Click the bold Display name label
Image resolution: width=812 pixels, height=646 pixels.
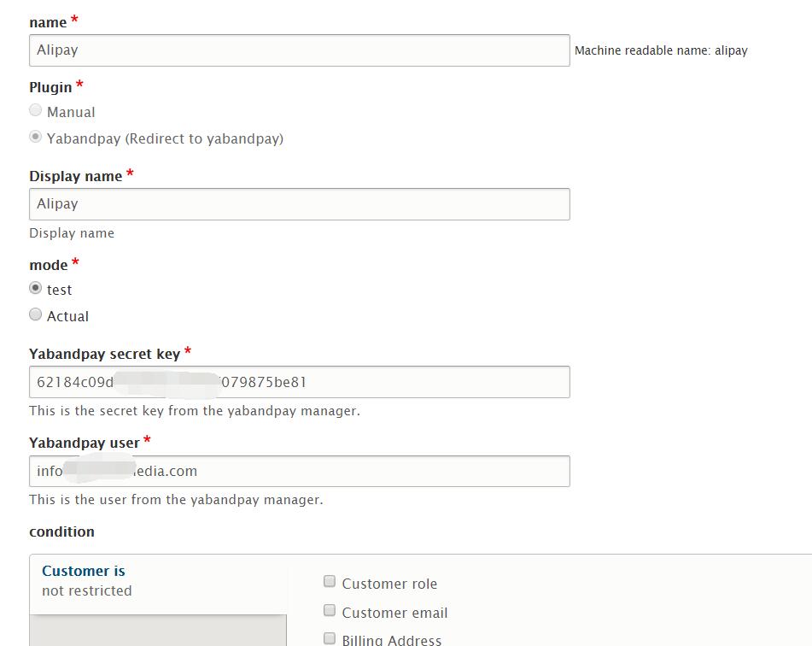(x=76, y=176)
